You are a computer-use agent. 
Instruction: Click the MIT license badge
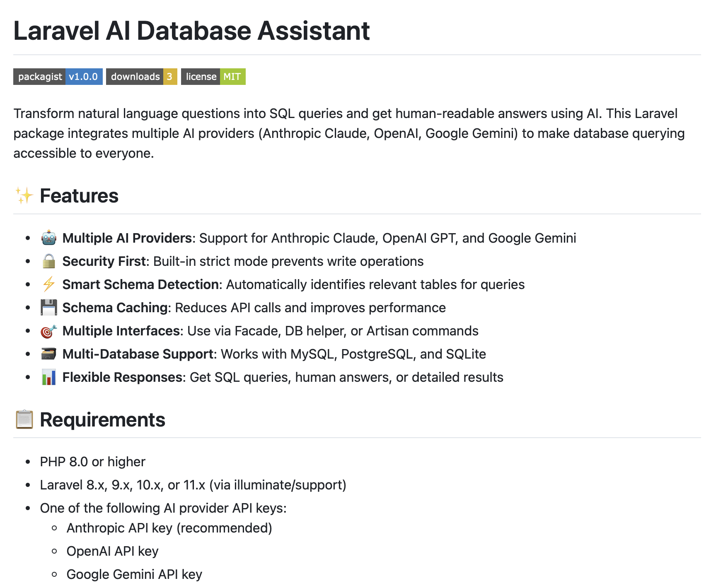click(x=213, y=77)
